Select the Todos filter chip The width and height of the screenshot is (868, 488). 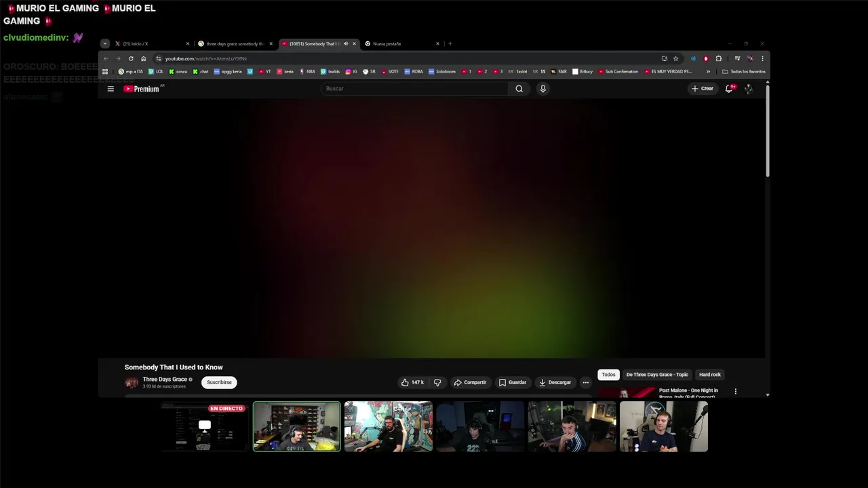608,375
